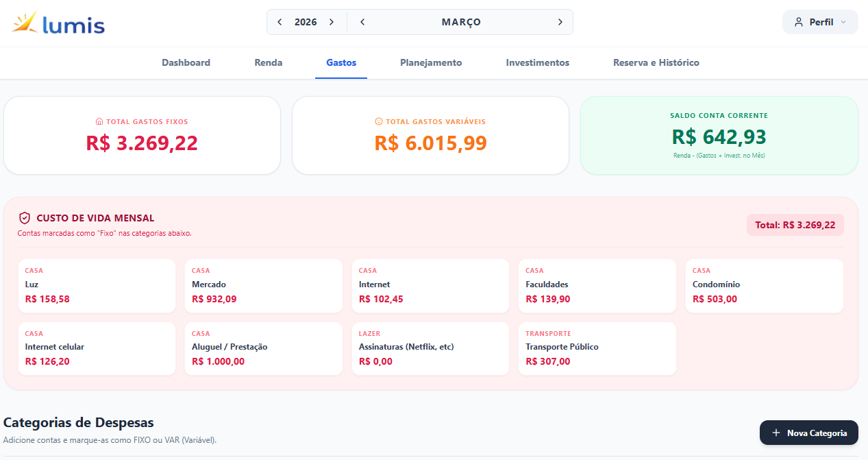Screen dimensions: 868x460
Task: Open the Renda tab
Action: [x=268, y=62]
